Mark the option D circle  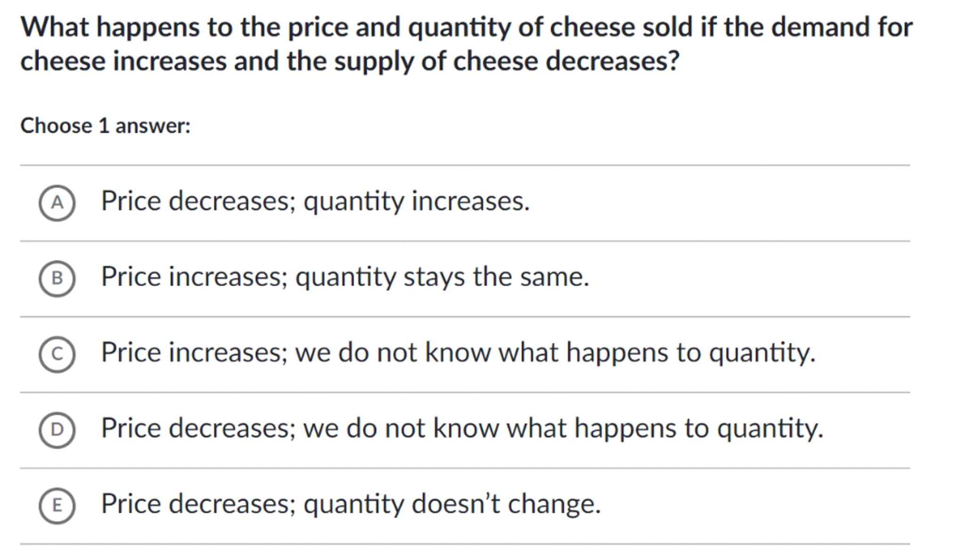(x=57, y=430)
